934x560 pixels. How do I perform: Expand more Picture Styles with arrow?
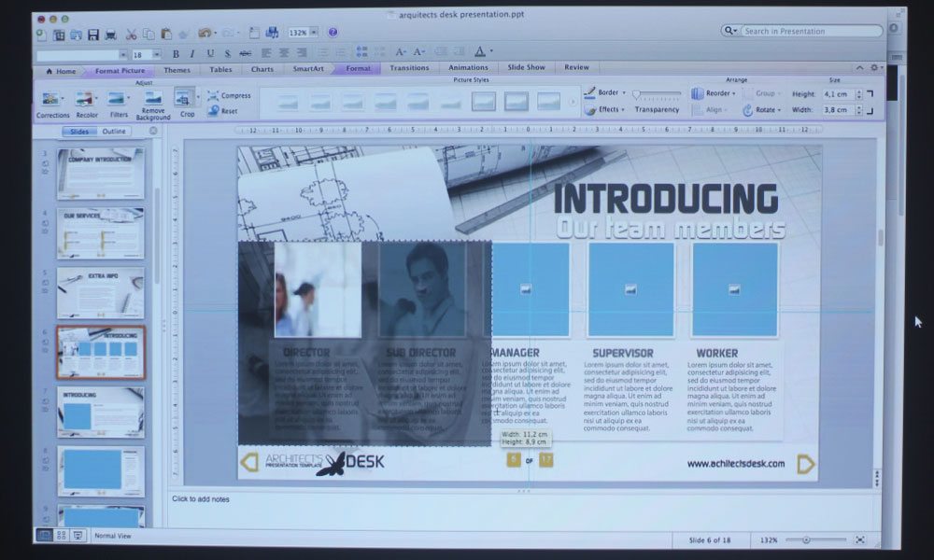(572, 102)
